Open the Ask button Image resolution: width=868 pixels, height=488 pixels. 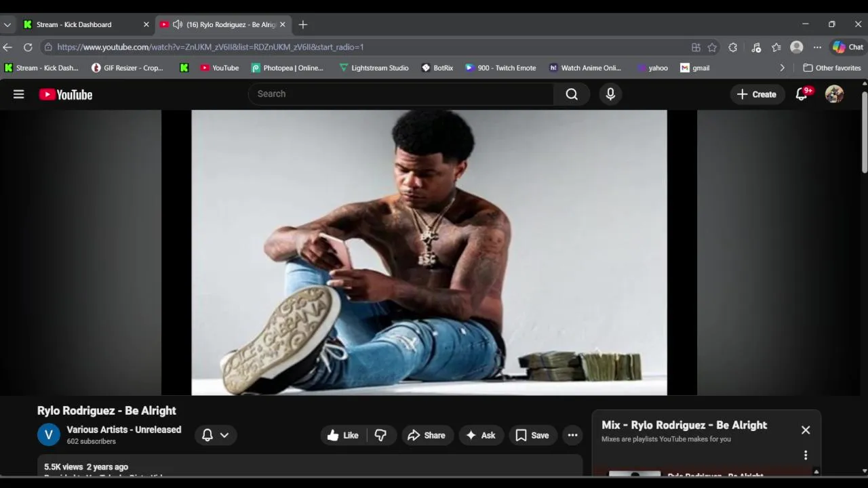[x=481, y=435]
